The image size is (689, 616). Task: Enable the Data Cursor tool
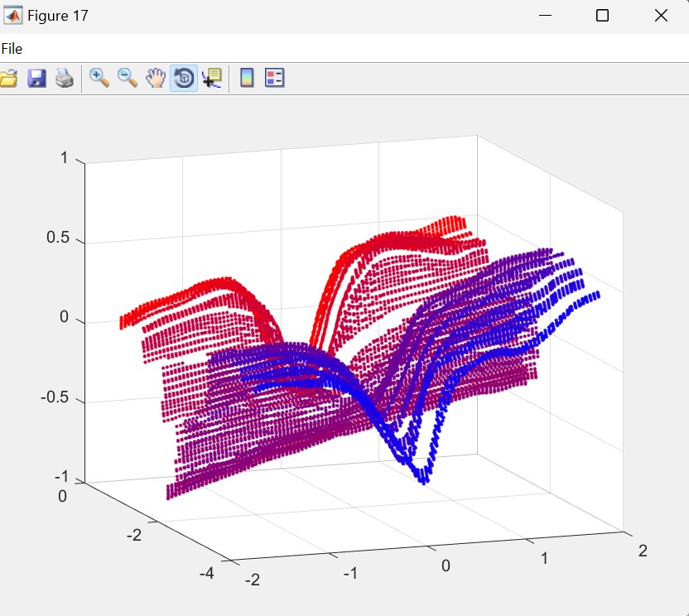pyautogui.click(x=212, y=79)
